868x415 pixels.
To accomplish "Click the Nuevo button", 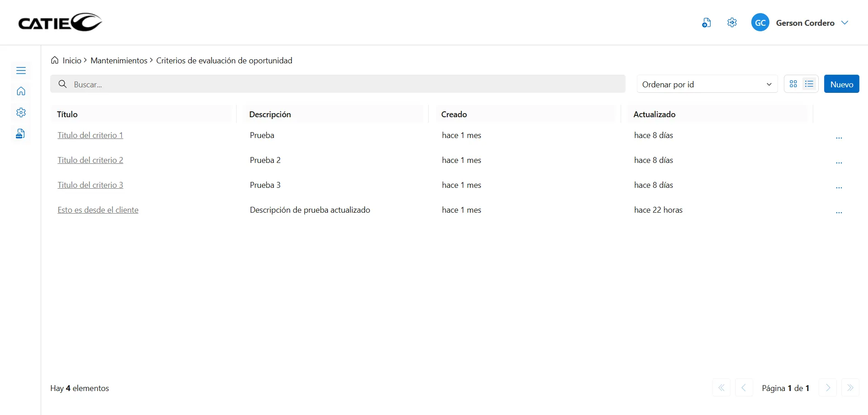I will point(841,84).
